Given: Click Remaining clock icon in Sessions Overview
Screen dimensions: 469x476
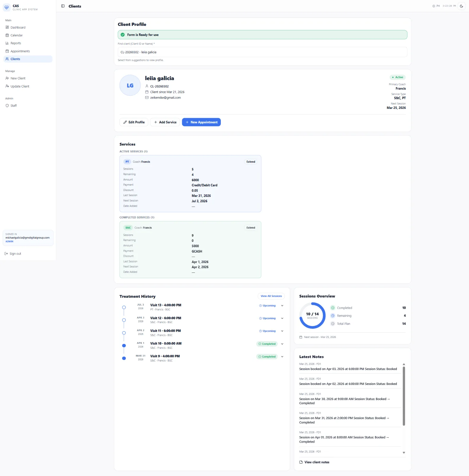Looking at the screenshot, I should point(333,316).
